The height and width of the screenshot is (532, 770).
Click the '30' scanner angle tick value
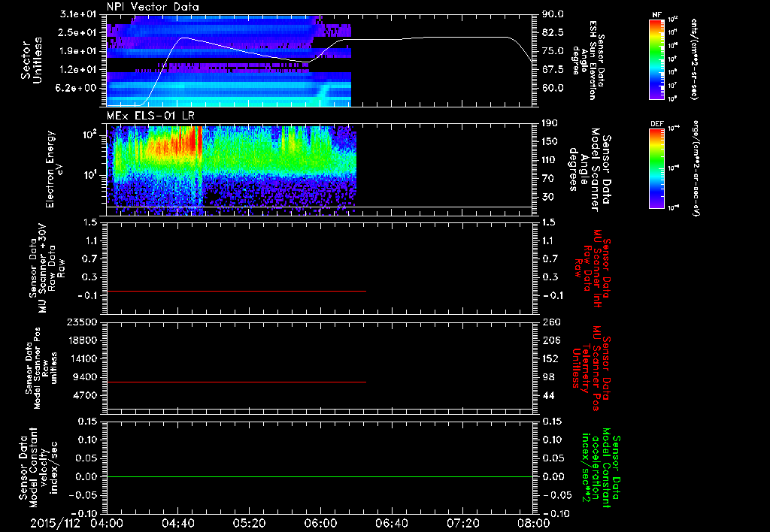point(547,197)
